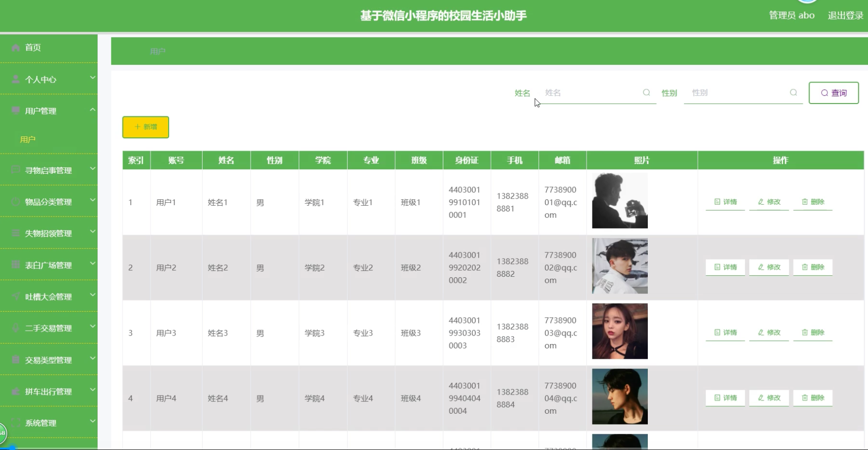Image resolution: width=868 pixels, height=450 pixels.
Task: Click the icon beside 交易类型管理
Action: [x=16, y=360]
